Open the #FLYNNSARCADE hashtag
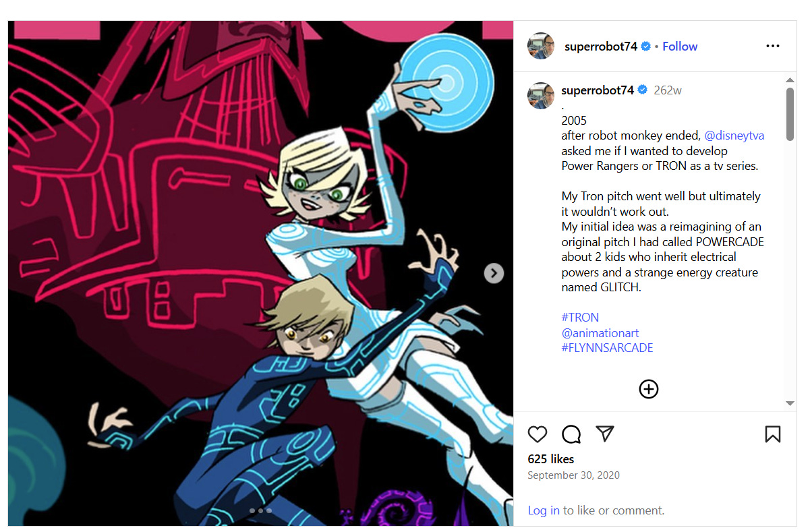 (x=607, y=348)
